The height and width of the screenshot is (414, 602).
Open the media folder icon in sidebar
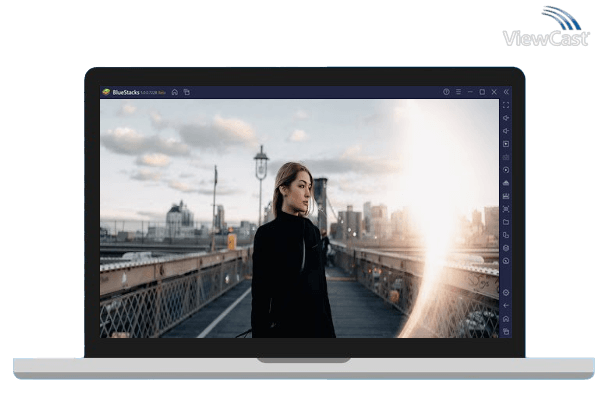506,222
